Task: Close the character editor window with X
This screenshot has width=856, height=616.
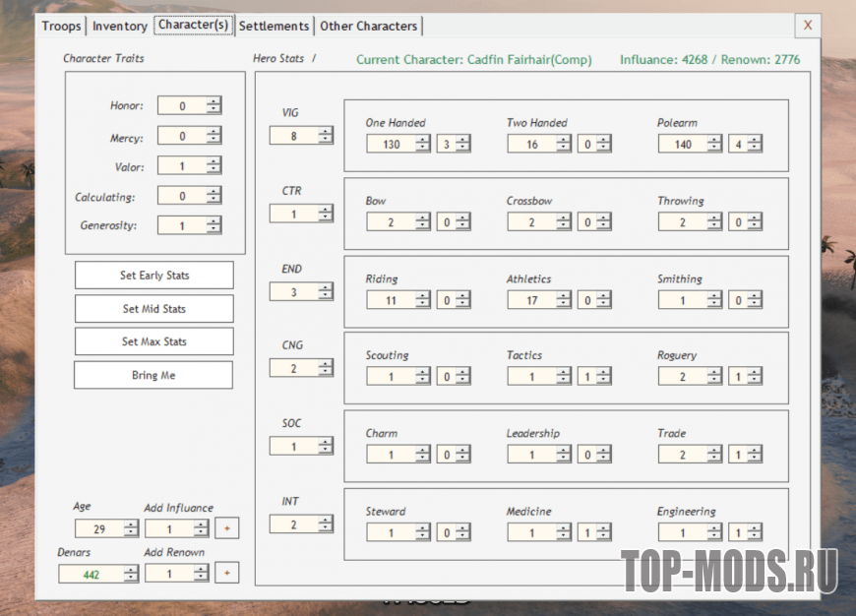Action: coord(807,26)
